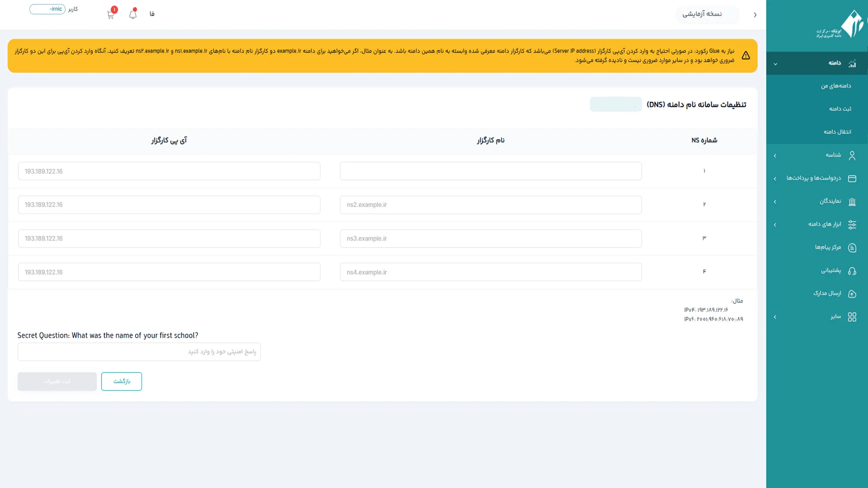Focus NS 1 server name field
The height and width of the screenshot is (488, 868).
(490, 171)
